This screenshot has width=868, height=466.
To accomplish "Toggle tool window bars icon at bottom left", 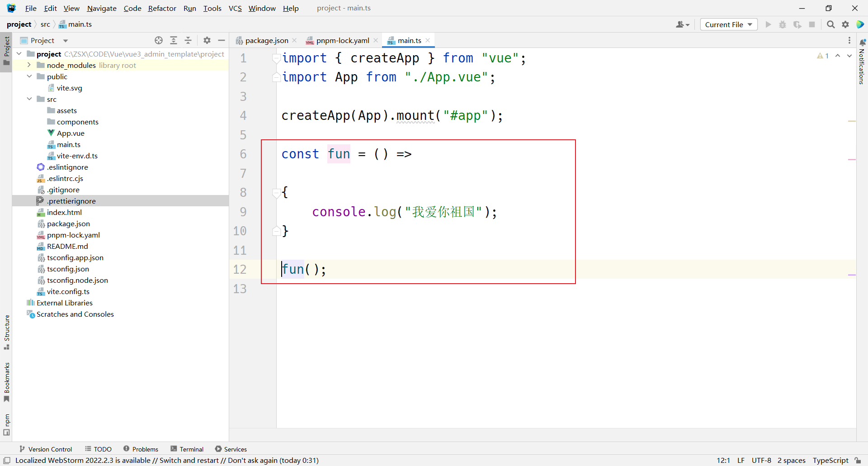I will click(x=7, y=460).
